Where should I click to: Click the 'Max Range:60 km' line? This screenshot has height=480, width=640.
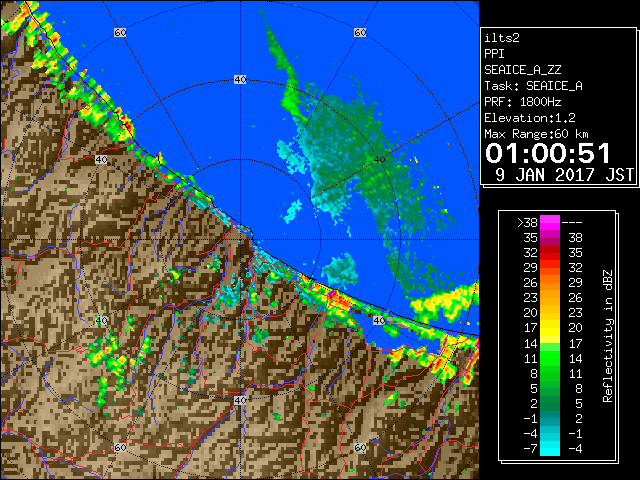[536, 134]
